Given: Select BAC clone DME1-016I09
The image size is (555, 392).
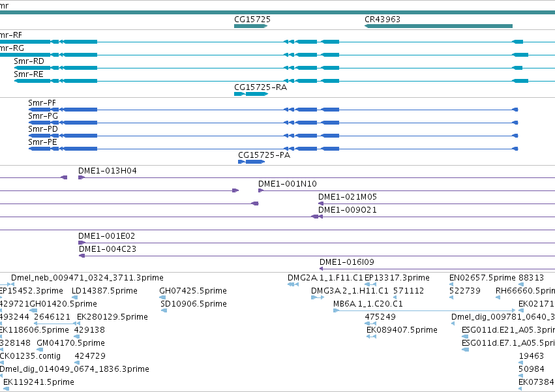Looking at the screenshot, I should tap(347, 262).
